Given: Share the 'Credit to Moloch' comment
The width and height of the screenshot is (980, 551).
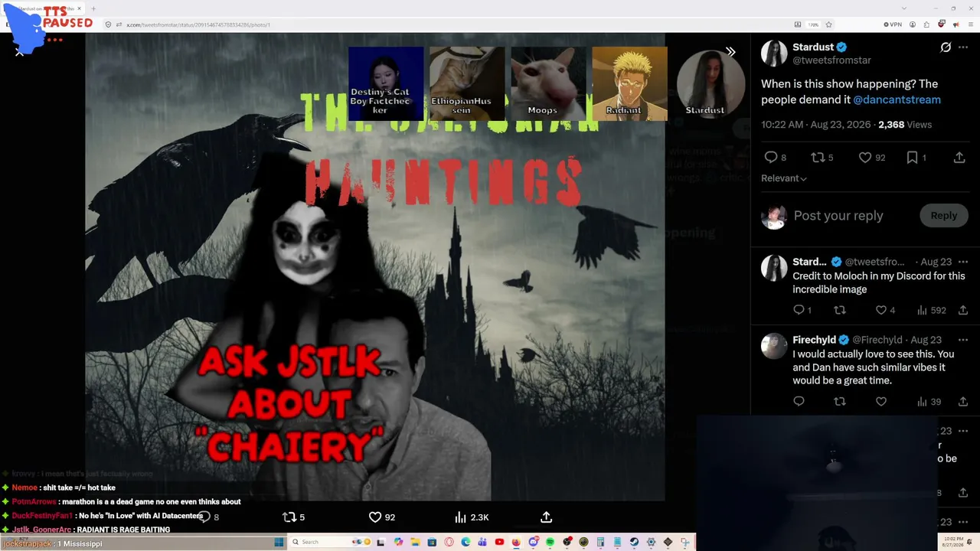Looking at the screenshot, I should (963, 310).
